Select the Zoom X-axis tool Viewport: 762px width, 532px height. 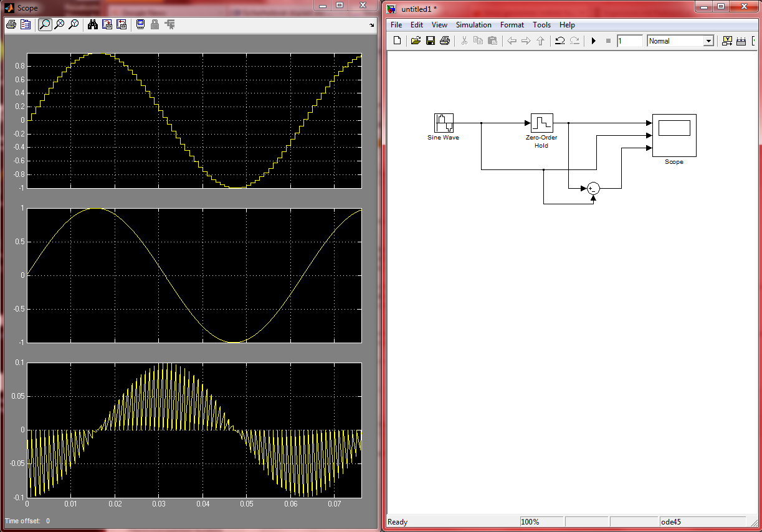tap(59, 25)
